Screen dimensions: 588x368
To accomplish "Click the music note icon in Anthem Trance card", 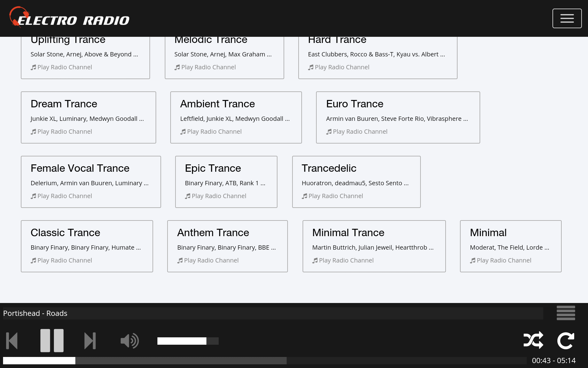I will (x=180, y=260).
